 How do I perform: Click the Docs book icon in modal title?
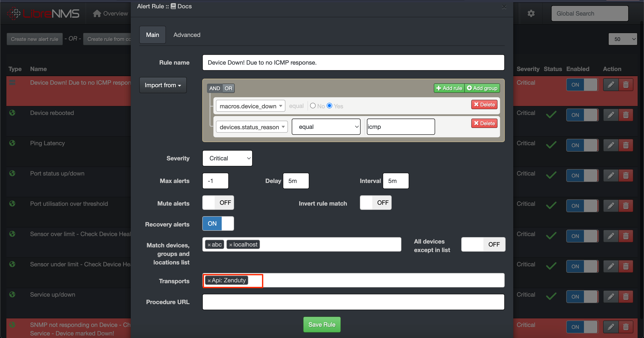point(173,6)
